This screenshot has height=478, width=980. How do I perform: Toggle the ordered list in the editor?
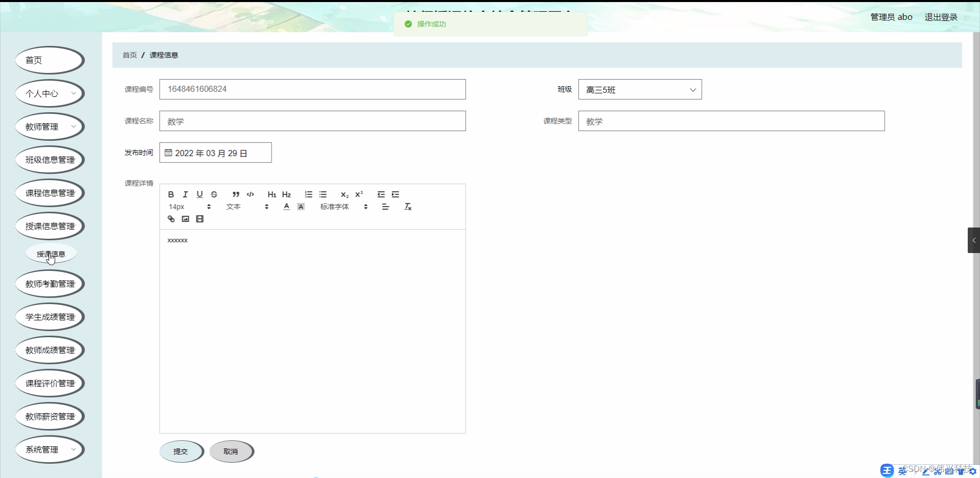coord(308,194)
